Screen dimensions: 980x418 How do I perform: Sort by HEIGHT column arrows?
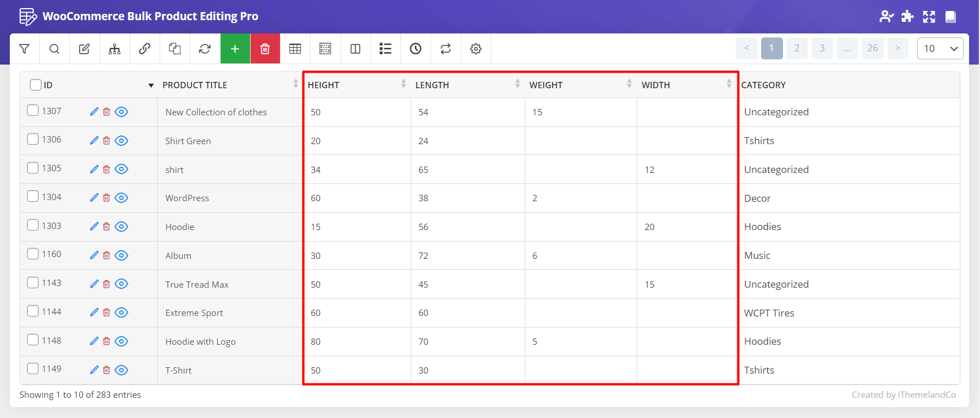(x=403, y=84)
